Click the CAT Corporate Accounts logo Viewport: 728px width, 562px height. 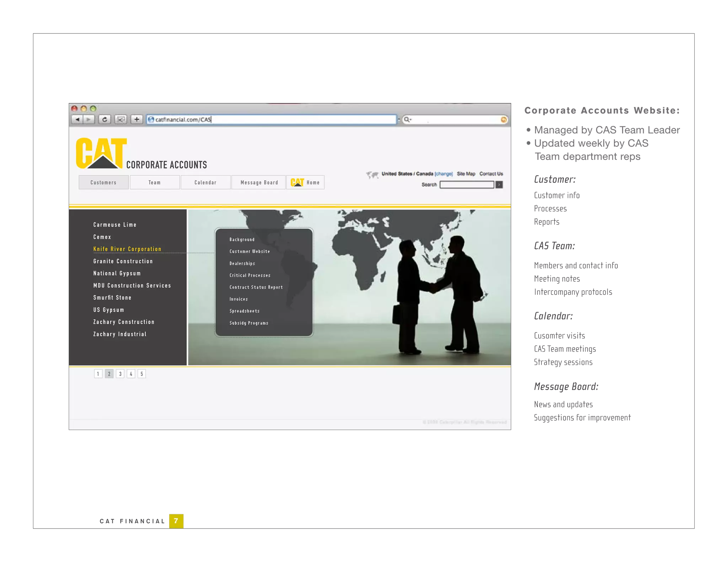coord(102,153)
